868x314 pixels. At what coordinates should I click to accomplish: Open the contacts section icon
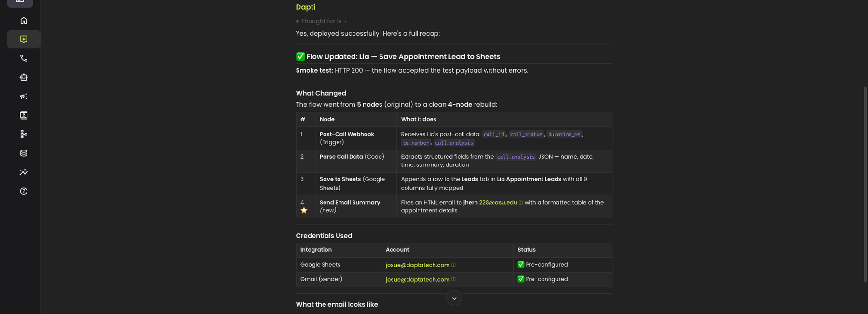24,115
